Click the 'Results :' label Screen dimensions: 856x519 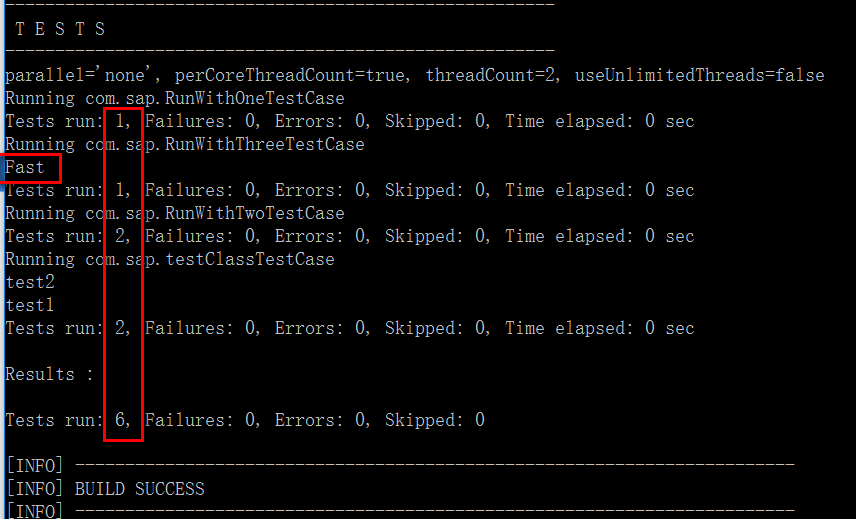pyautogui.click(x=50, y=374)
